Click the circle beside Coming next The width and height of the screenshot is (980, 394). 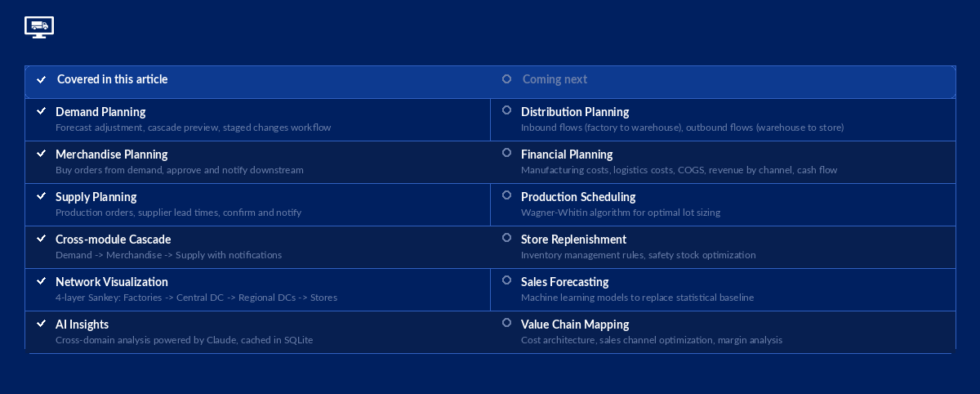tap(506, 78)
